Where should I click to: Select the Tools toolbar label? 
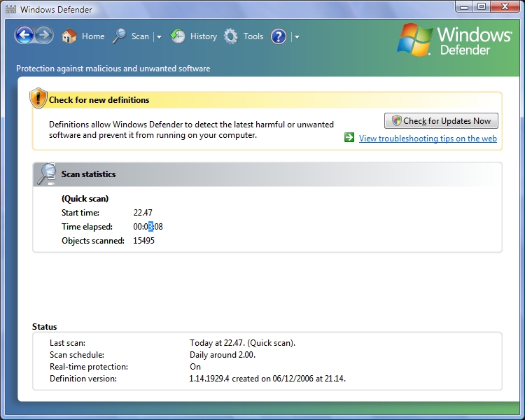pos(253,36)
